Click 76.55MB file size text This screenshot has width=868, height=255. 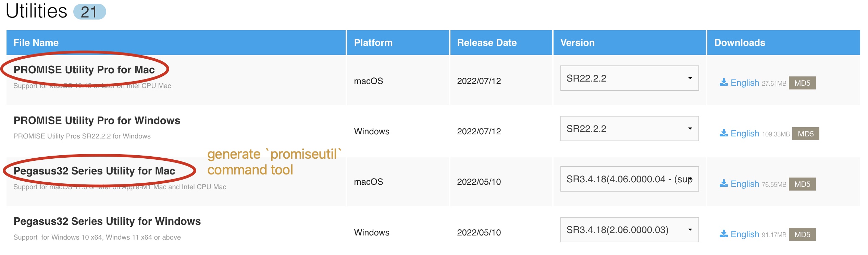click(x=774, y=184)
